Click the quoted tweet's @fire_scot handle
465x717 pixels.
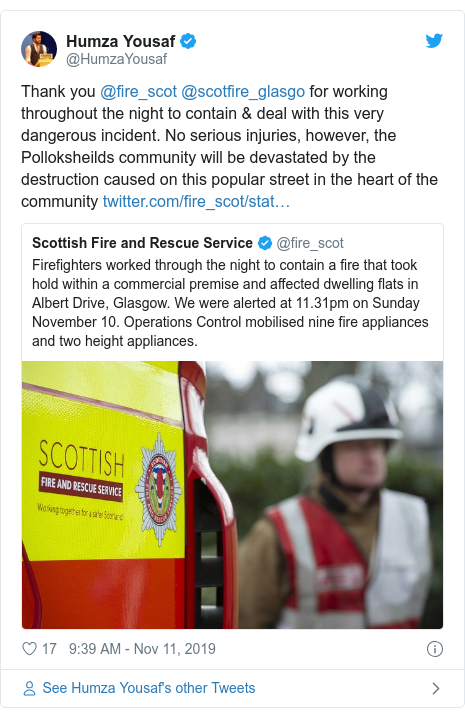(x=310, y=243)
